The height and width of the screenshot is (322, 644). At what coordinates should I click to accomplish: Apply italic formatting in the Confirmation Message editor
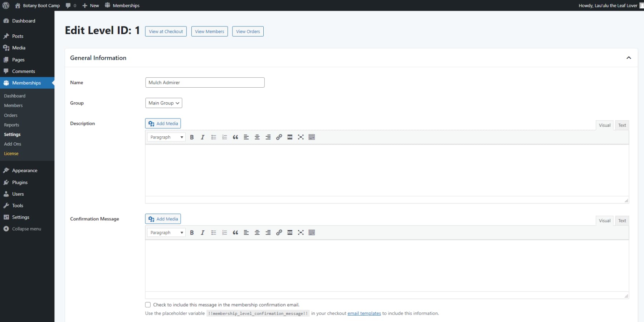[203, 233]
